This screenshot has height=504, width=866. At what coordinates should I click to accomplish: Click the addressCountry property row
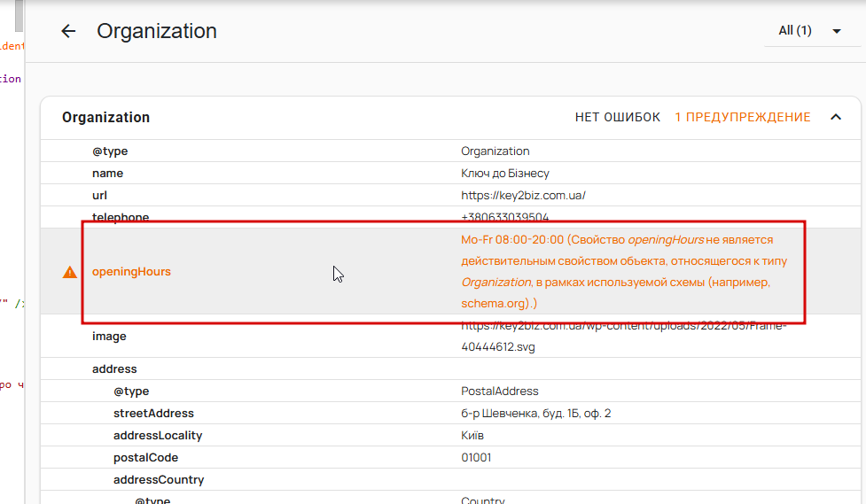(x=450, y=480)
